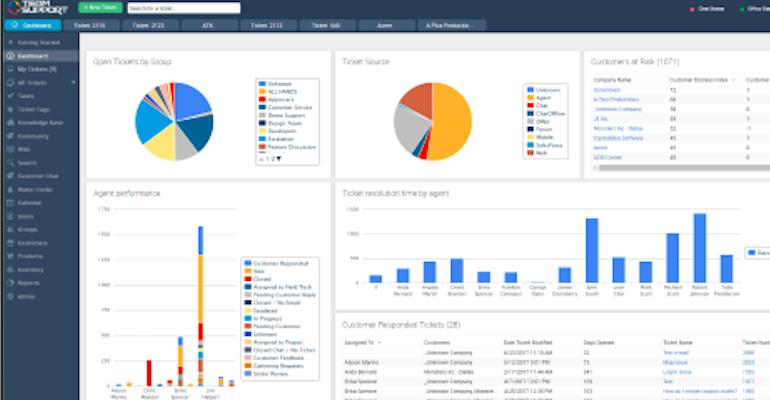Open Admin in the sidebar

pos(27,296)
